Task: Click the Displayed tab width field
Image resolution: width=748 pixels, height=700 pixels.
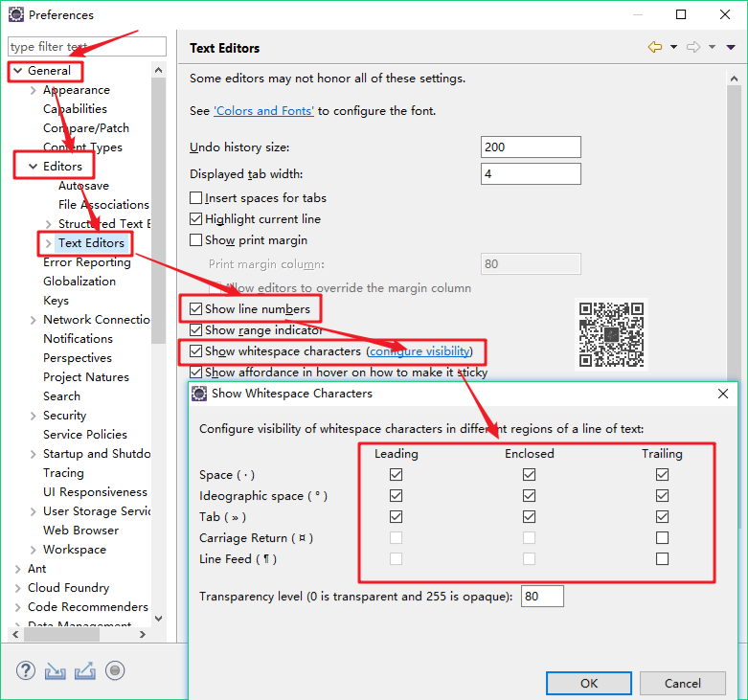Action: point(531,173)
